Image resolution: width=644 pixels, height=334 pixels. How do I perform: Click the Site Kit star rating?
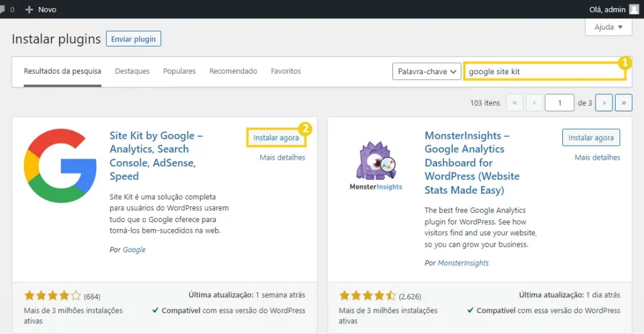pos(53,296)
